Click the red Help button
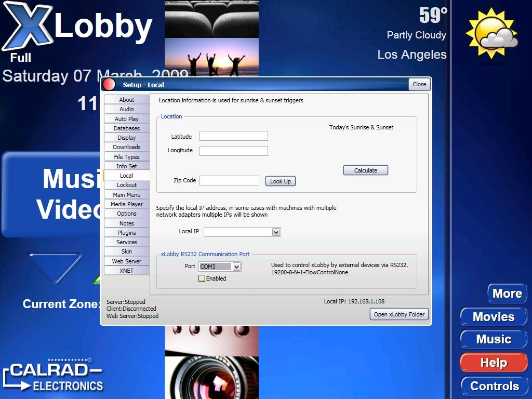 point(494,363)
